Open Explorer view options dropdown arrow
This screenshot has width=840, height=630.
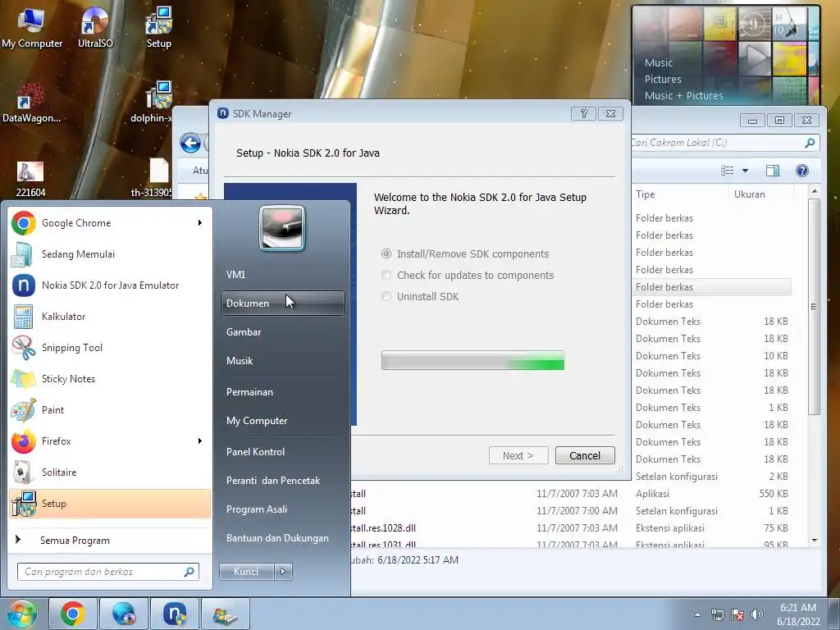tap(745, 171)
